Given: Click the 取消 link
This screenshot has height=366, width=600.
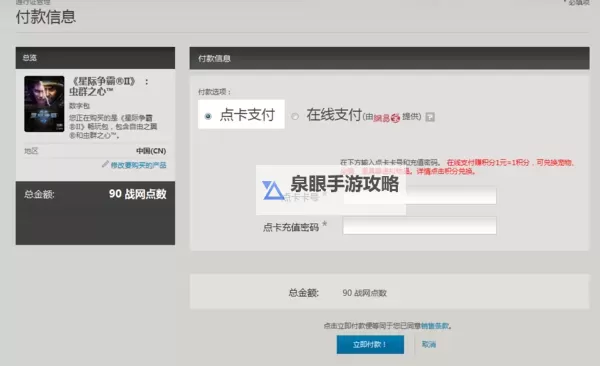Looking at the screenshot, I should pyautogui.click(x=429, y=344).
